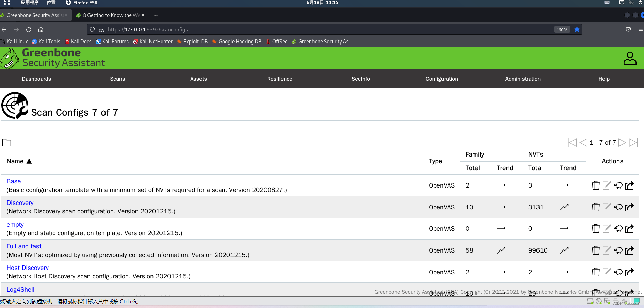Go to the first page of results
The width and height of the screenshot is (644, 308).
tap(572, 142)
